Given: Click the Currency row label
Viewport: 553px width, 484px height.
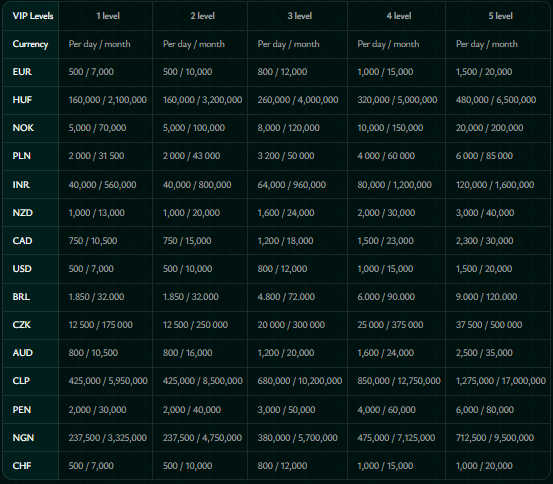Looking at the screenshot, I should pyautogui.click(x=30, y=44).
